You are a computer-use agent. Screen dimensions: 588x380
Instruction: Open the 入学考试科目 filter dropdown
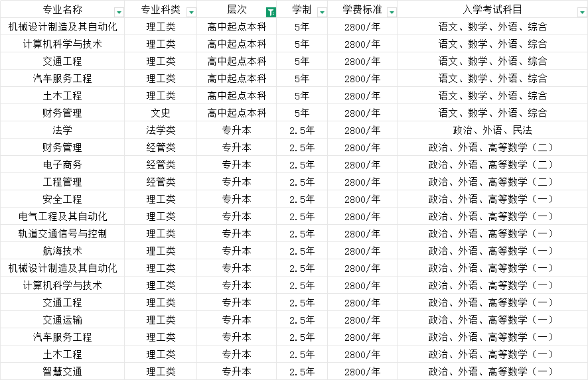[x=583, y=13]
